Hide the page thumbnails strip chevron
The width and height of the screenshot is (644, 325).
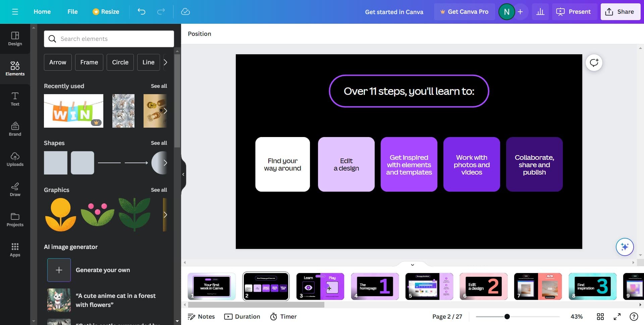tap(413, 265)
